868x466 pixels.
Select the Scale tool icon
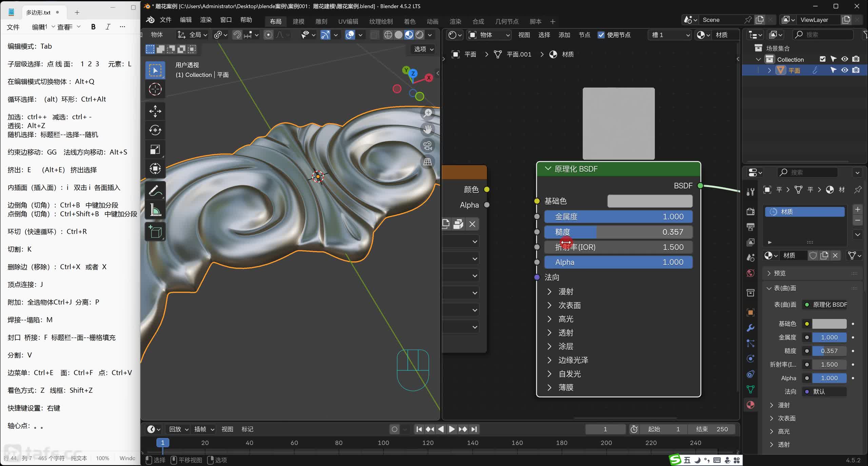click(155, 150)
